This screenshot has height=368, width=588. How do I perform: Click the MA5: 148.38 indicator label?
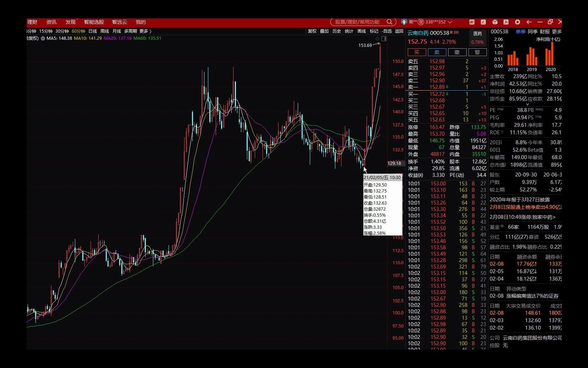pos(59,38)
